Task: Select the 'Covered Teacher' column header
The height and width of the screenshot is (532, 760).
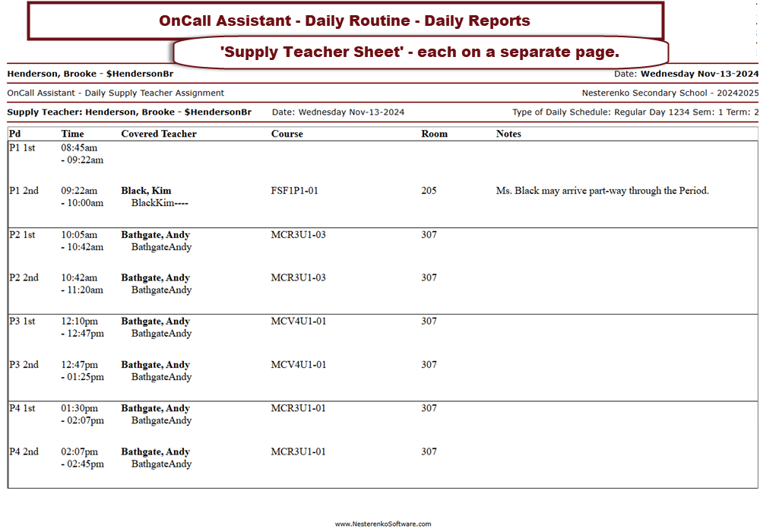Action: pyautogui.click(x=158, y=134)
